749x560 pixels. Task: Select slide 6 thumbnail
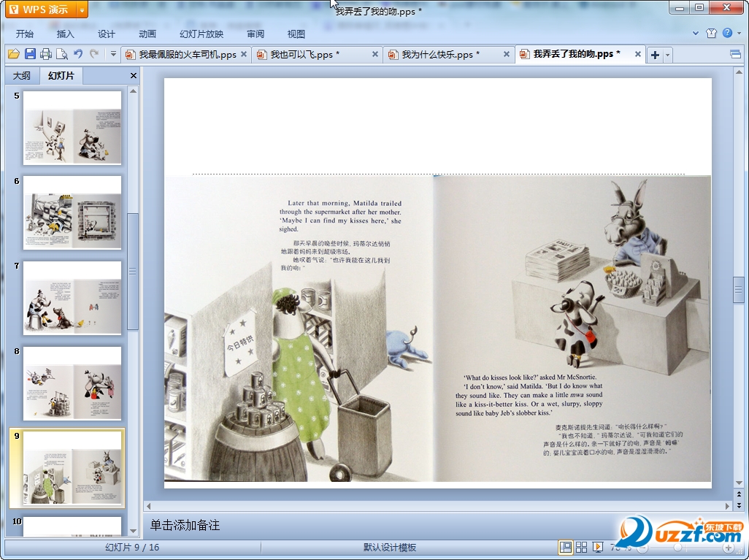72,213
